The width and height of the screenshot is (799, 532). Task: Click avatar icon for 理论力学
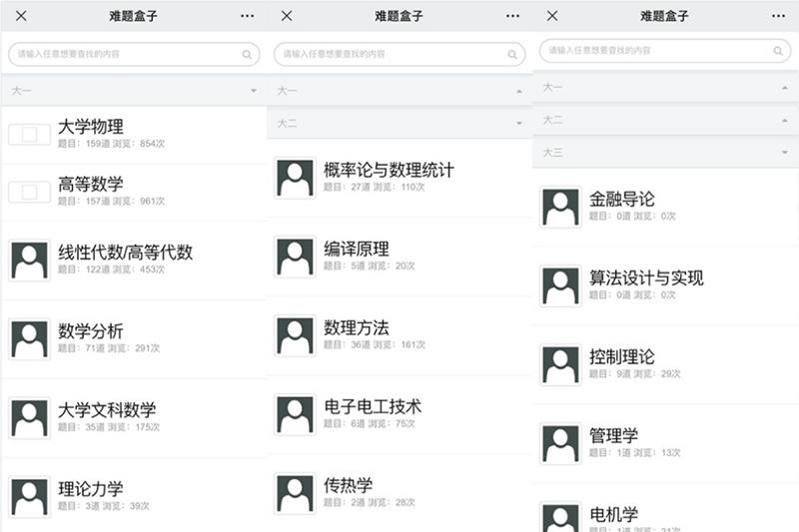pos(30,497)
